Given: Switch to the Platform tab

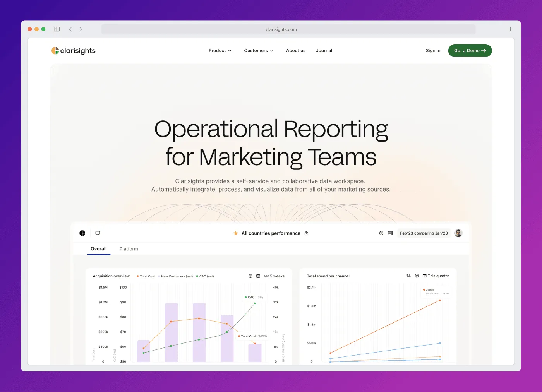Looking at the screenshot, I should pos(129,249).
